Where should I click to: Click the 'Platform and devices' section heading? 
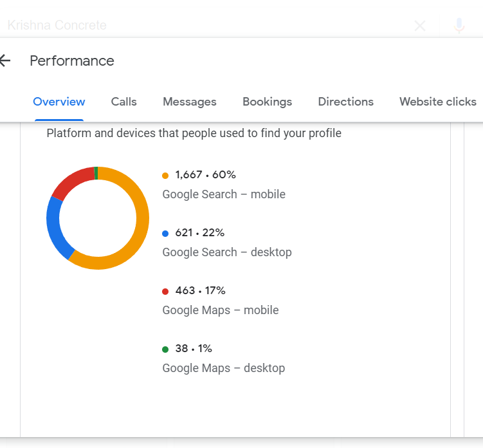click(x=194, y=133)
